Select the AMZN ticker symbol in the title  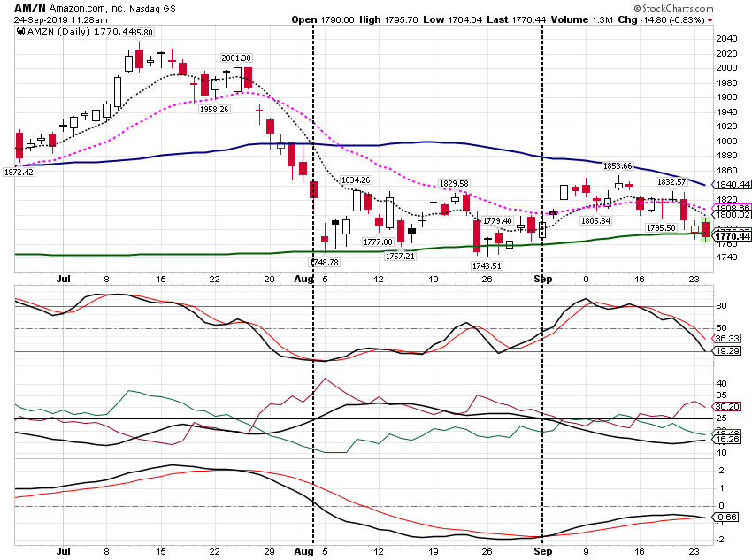pyautogui.click(x=30, y=8)
